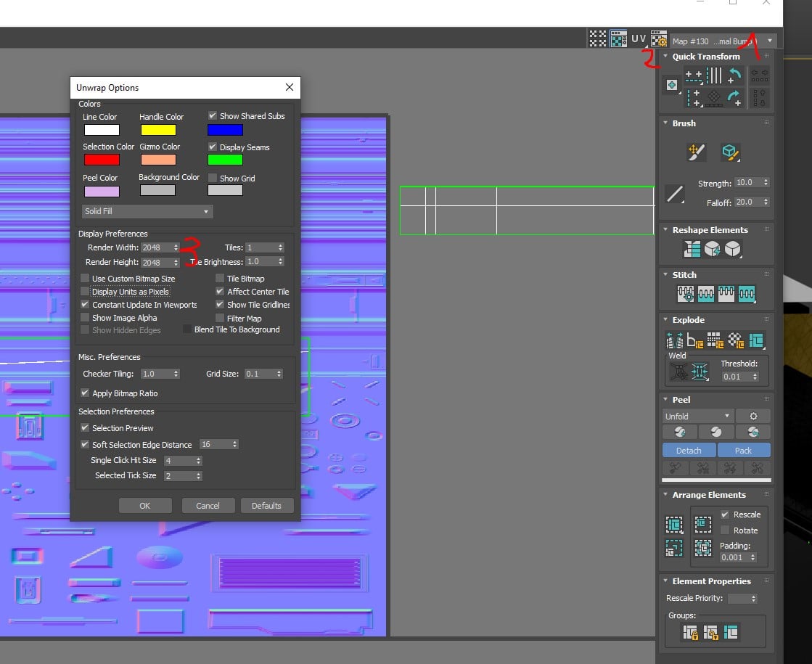Image resolution: width=812 pixels, height=664 pixels.
Task: Click the Peel Mode icon
Action: point(715,432)
